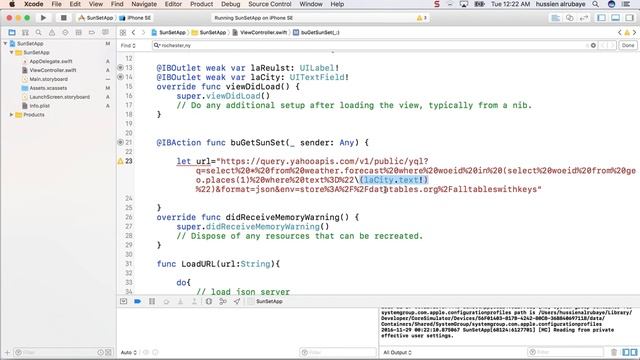
Task: Run the app with the Play button
Action: (x=43, y=18)
